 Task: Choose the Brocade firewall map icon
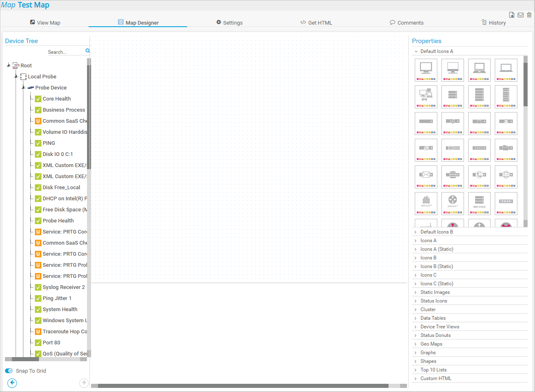pyautogui.click(x=426, y=203)
